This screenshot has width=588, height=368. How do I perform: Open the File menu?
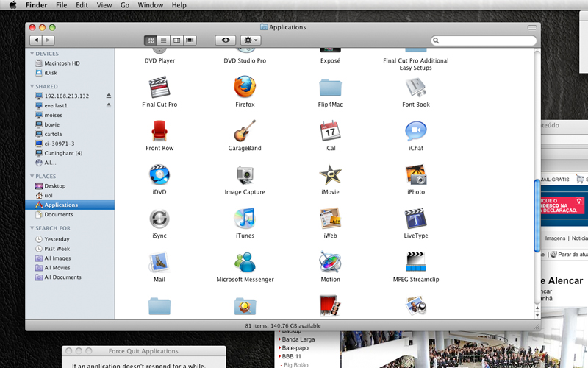pyautogui.click(x=61, y=5)
